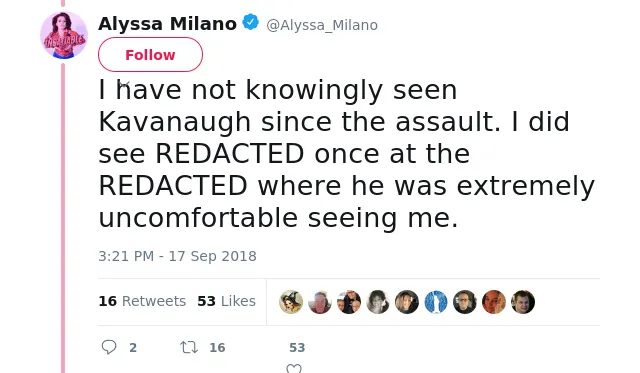Click retweet count 16 beside arrows icon
Screen dimensions: 640x373
[217, 348]
